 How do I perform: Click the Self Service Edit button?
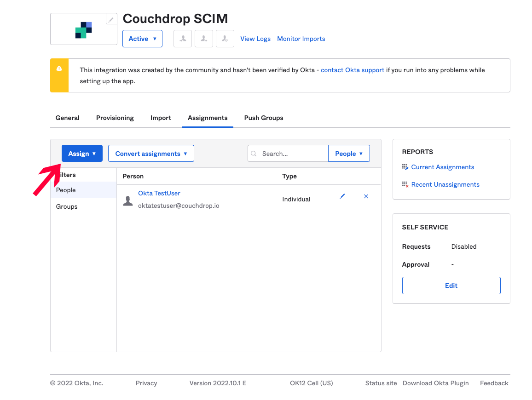click(x=451, y=286)
